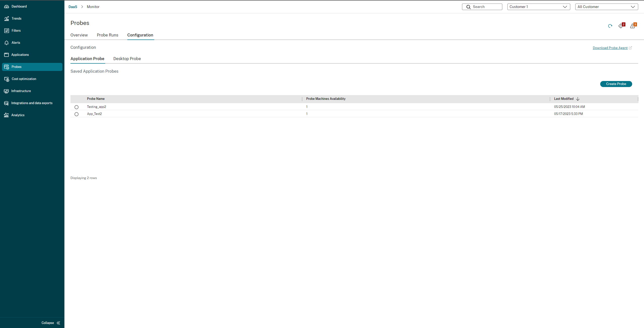
Task: Select the App_Test2 probe radio button
Action: tap(77, 114)
